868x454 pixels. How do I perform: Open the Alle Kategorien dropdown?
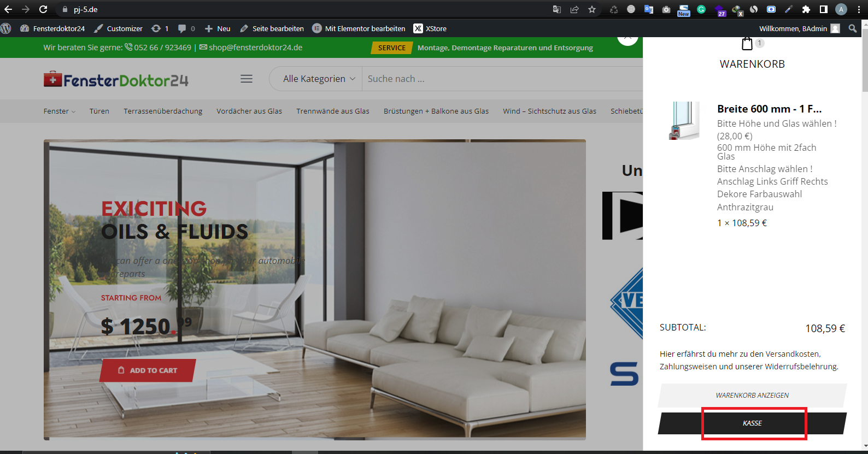[x=319, y=79]
